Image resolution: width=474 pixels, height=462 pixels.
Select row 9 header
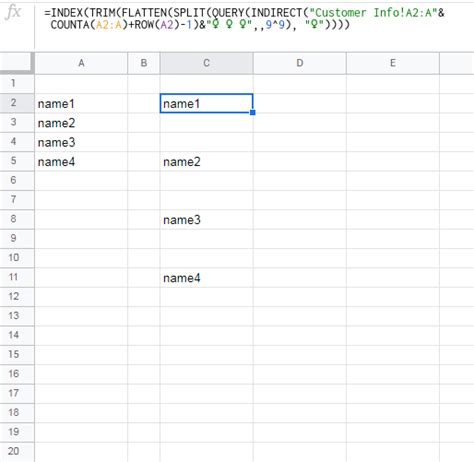pos(17,238)
